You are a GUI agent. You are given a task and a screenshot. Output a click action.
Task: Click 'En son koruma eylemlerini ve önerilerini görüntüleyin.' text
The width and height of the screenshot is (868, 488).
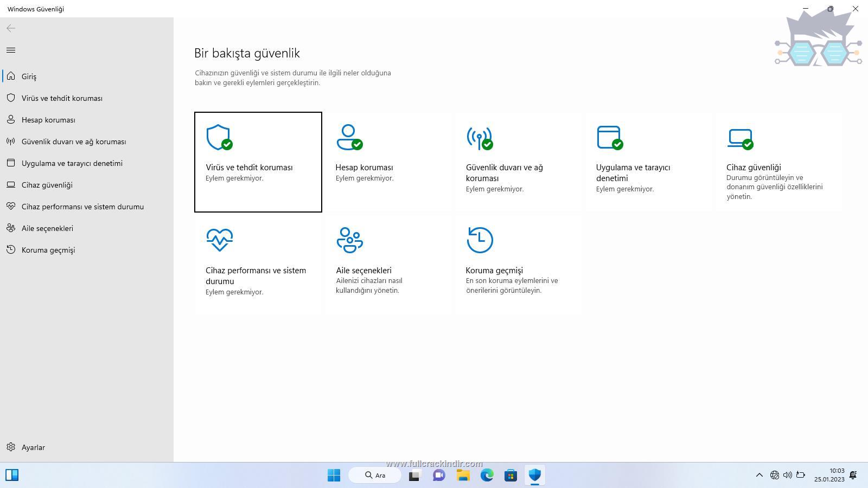512,286
